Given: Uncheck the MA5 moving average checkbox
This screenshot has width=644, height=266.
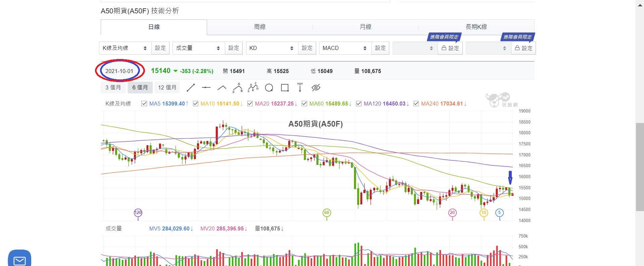Looking at the screenshot, I should point(144,104).
